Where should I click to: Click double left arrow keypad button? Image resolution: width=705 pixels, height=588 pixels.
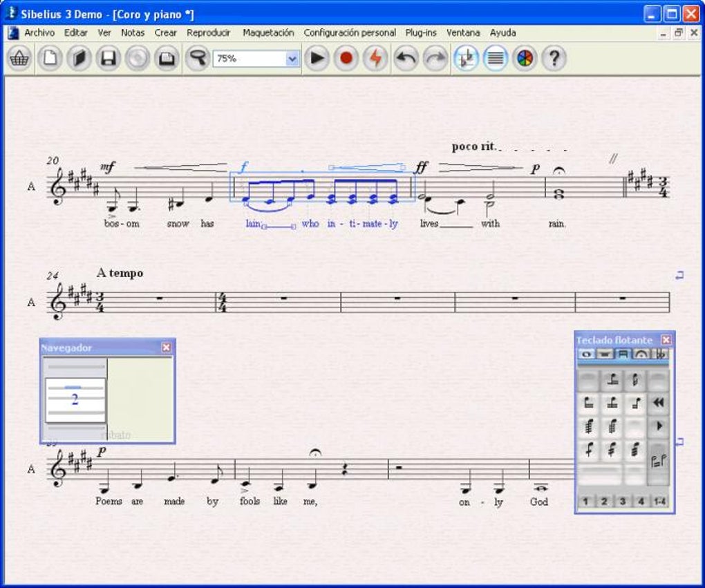[x=658, y=403]
